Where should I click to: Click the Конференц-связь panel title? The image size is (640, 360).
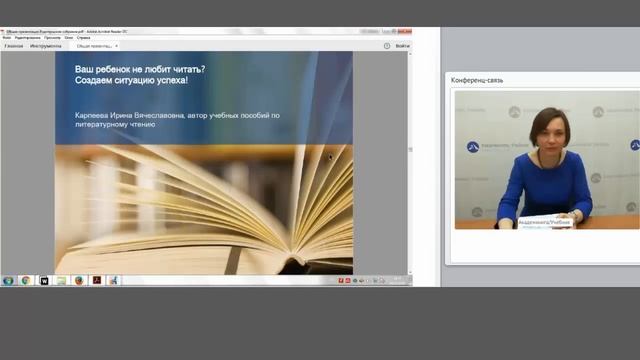477,80
